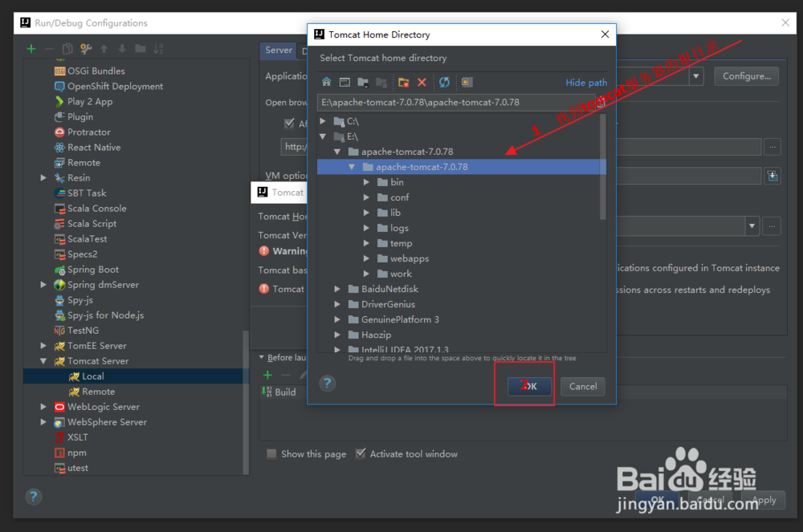Create a new folder in chooser
Image resolution: width=803 pixels, height=532 pixels.
coord(404,82)
